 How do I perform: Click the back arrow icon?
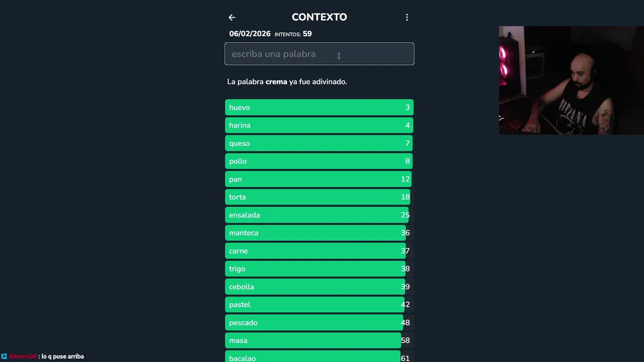[232, 18]
